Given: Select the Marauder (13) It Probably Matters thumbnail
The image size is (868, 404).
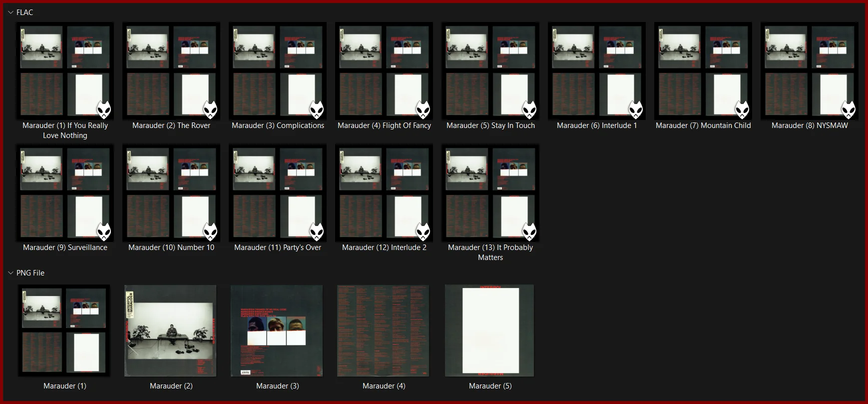Looking at the screenshot, I should 490,192.
